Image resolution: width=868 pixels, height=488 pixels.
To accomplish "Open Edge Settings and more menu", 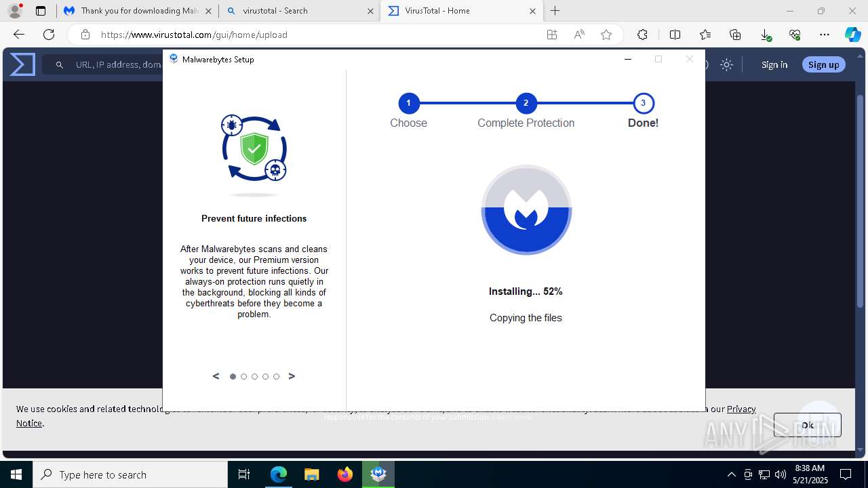I will [825, 35].
